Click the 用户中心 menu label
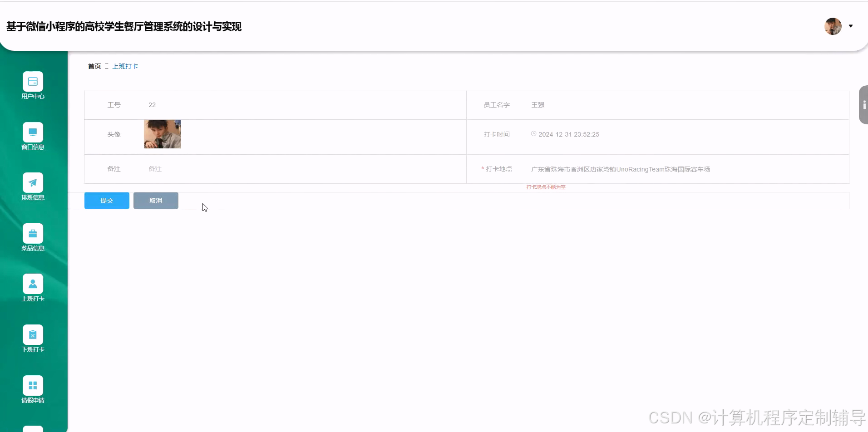 tap(33, 96)
